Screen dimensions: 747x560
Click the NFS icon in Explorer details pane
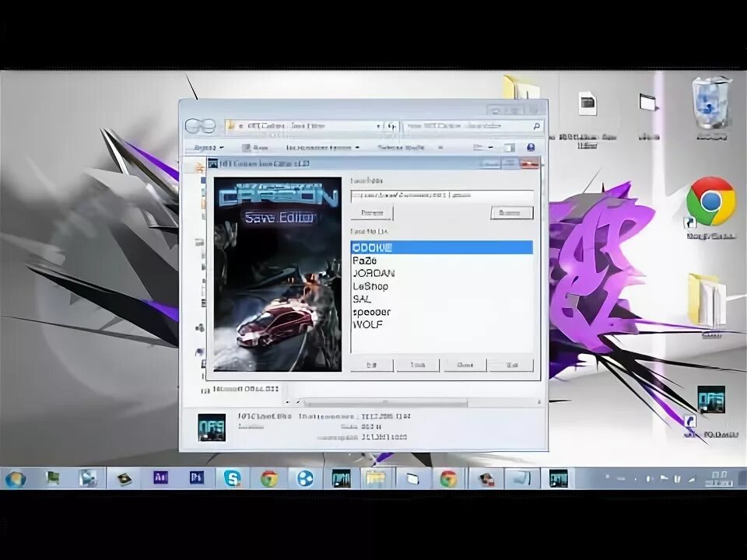(x=212, y=427)
